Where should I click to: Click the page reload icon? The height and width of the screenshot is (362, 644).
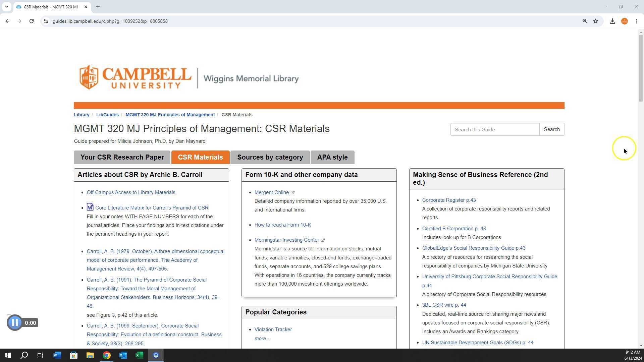coord(32,21)
